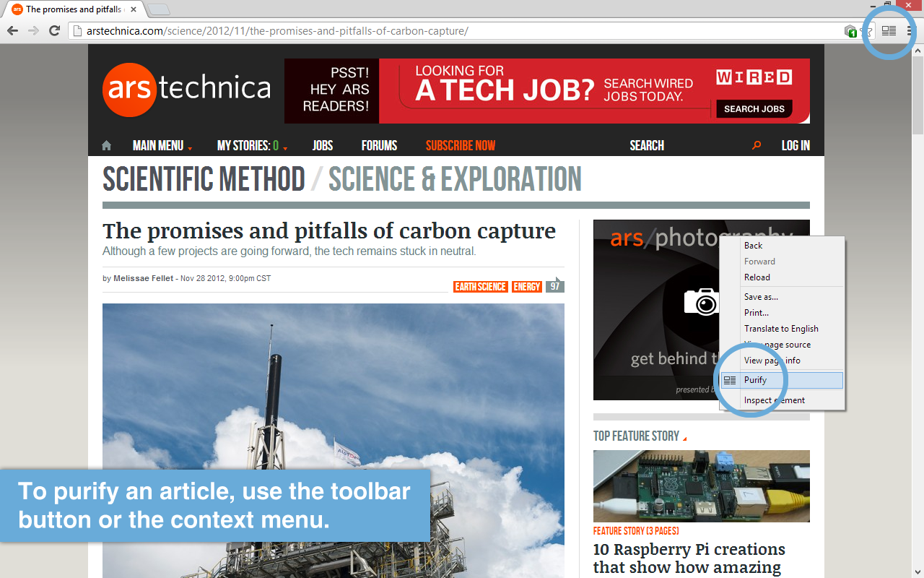924x578 pixels.
Task: Open the Chrome menu icon
Action: [x=910, y=31]
